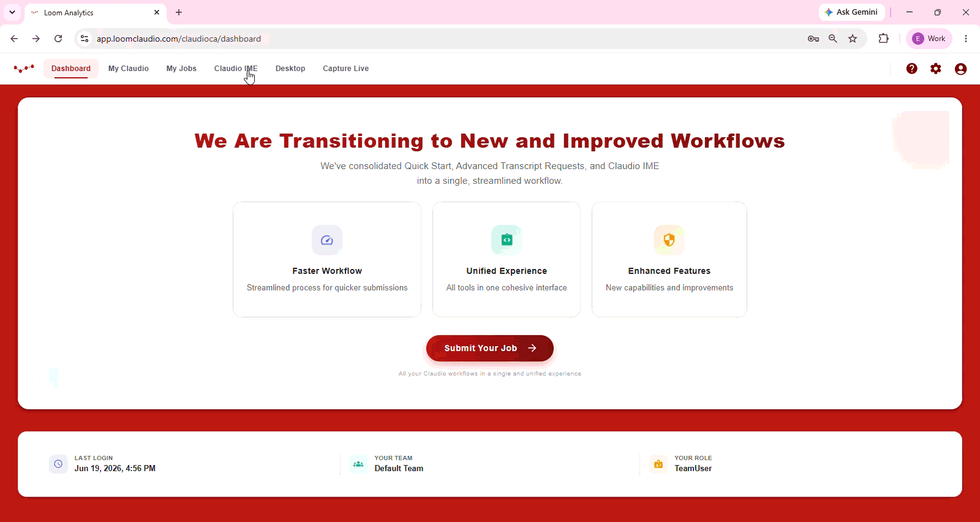Go back with the browser back arrow
The image size is (980, 522).
click(14, 39)
